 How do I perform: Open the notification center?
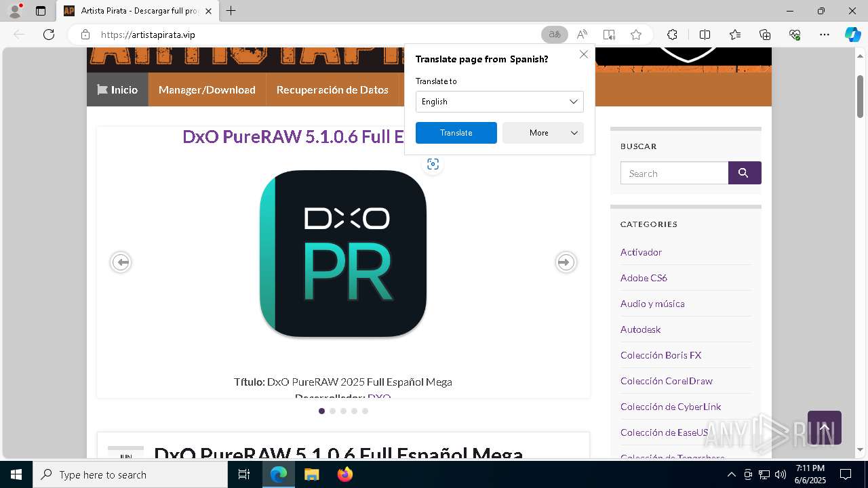point(846,474)
